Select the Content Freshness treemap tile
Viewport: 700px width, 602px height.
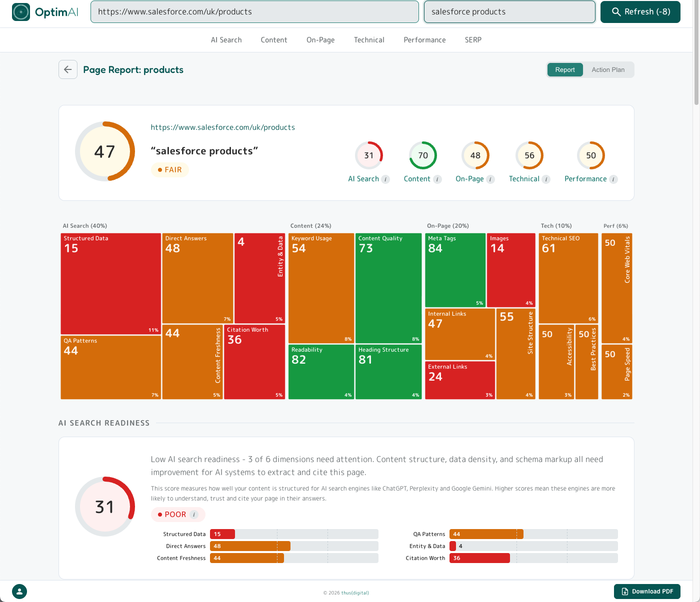coord(192,362)
